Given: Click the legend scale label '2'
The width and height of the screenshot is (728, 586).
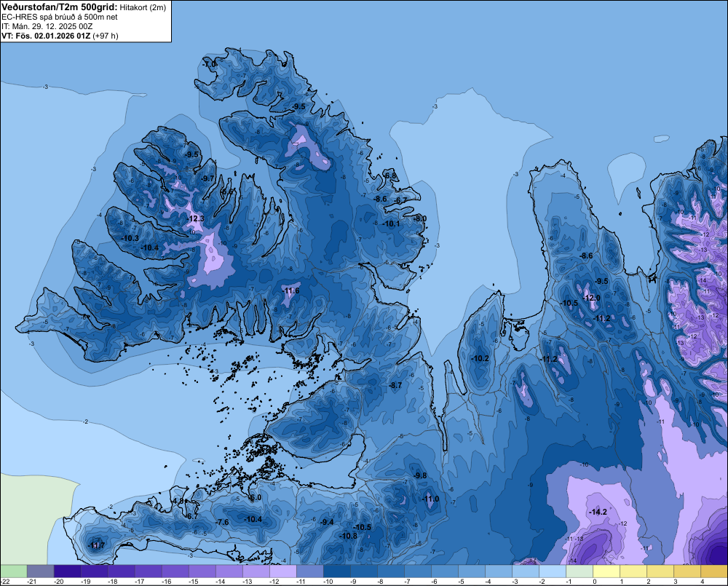Looking at the screenshot, I should [648, 582].
